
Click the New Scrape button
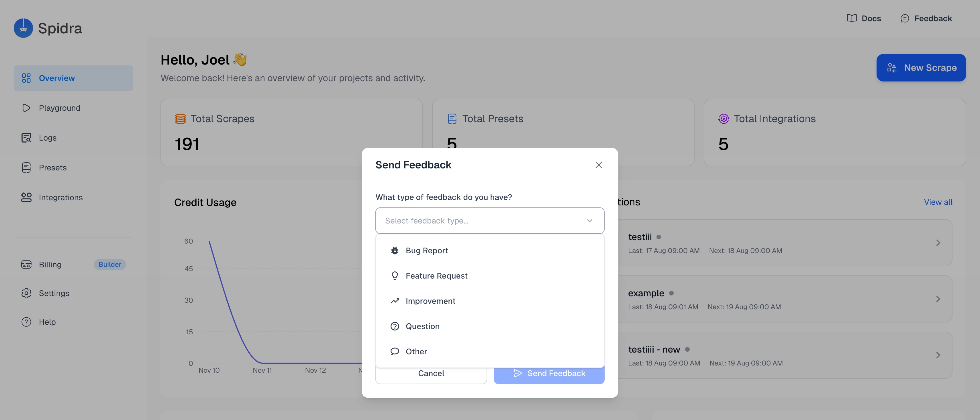click(x=921, y=67)
